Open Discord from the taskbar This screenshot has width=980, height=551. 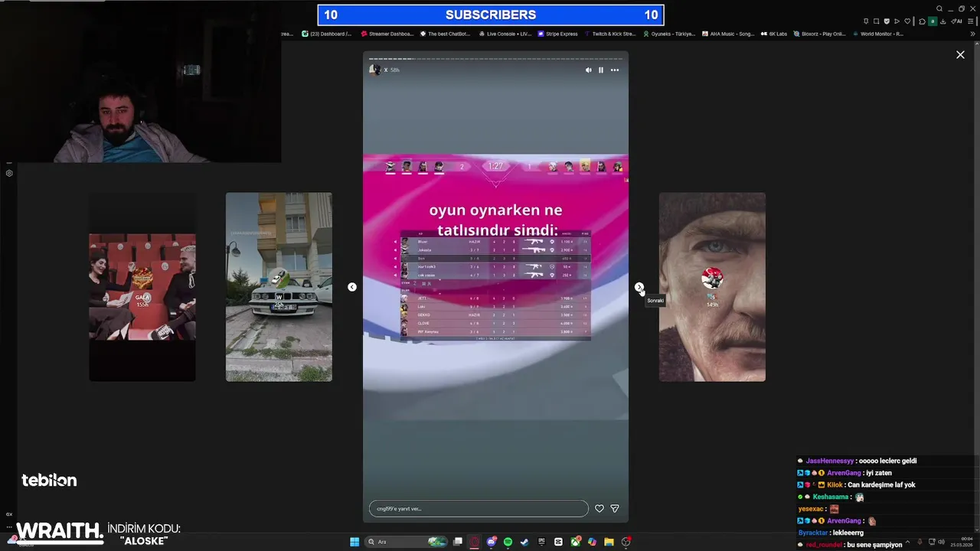[x=492, y=542]
